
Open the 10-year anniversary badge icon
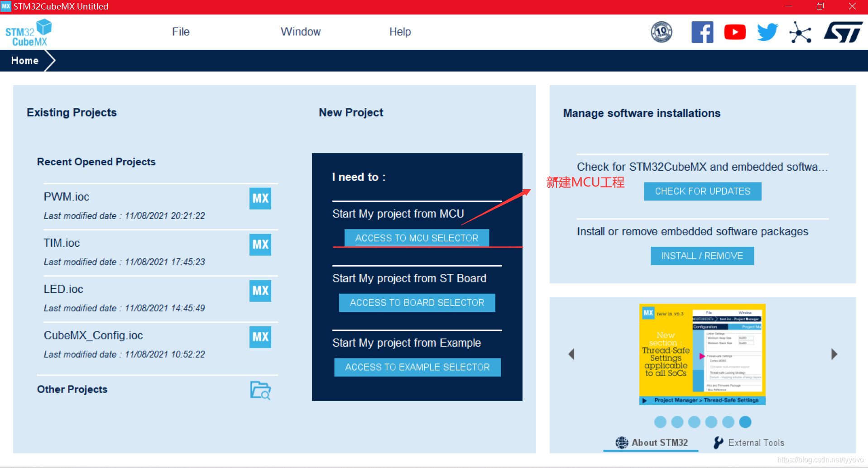tap(662, 32)
